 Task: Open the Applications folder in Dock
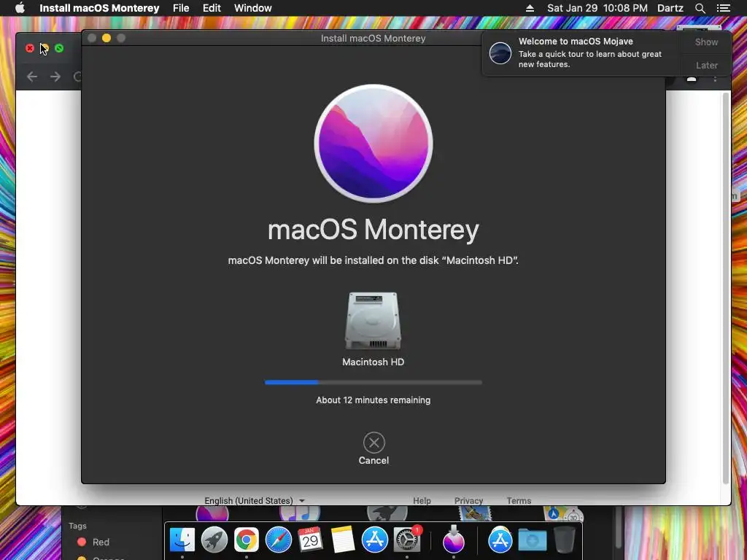(500, 540)
